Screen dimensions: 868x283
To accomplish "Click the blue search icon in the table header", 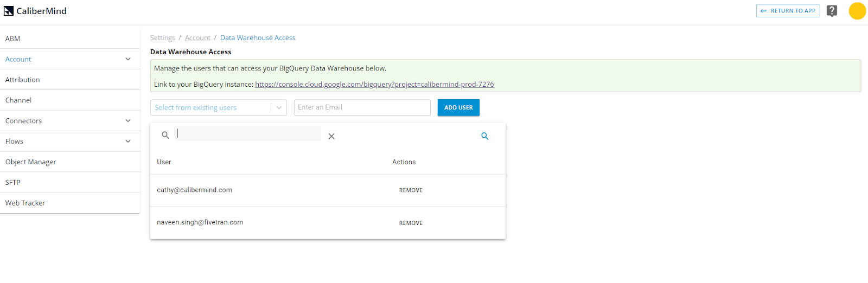I will click(485, 136).
